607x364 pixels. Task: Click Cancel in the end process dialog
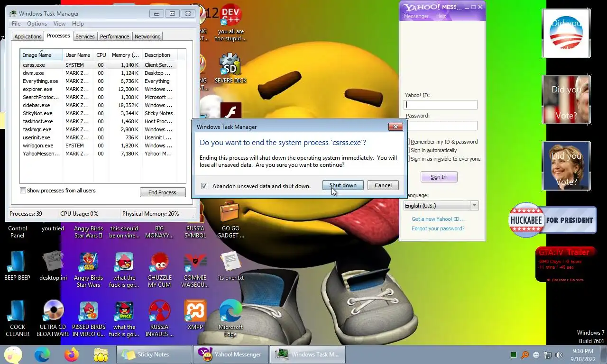pyautogui.click(x=383, y=185)
